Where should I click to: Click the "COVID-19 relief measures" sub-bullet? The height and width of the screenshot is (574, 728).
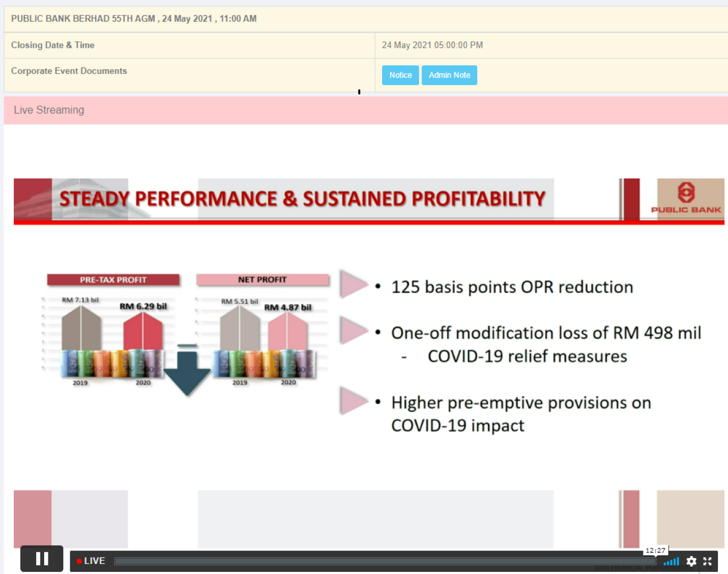click(527, 356)
